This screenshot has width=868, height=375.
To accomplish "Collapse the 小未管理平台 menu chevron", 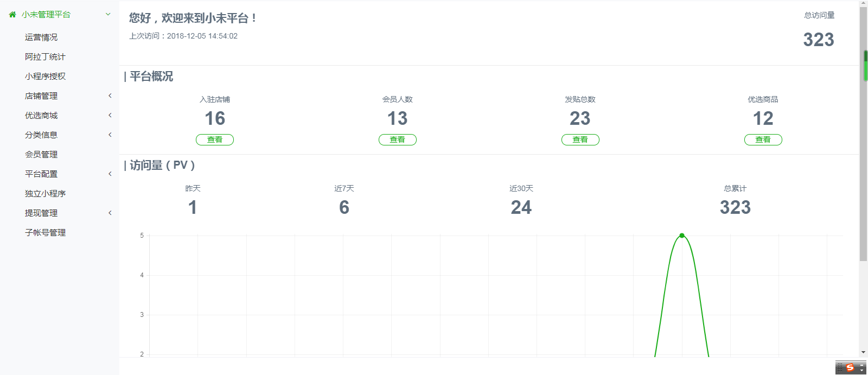I will point(108,14).
